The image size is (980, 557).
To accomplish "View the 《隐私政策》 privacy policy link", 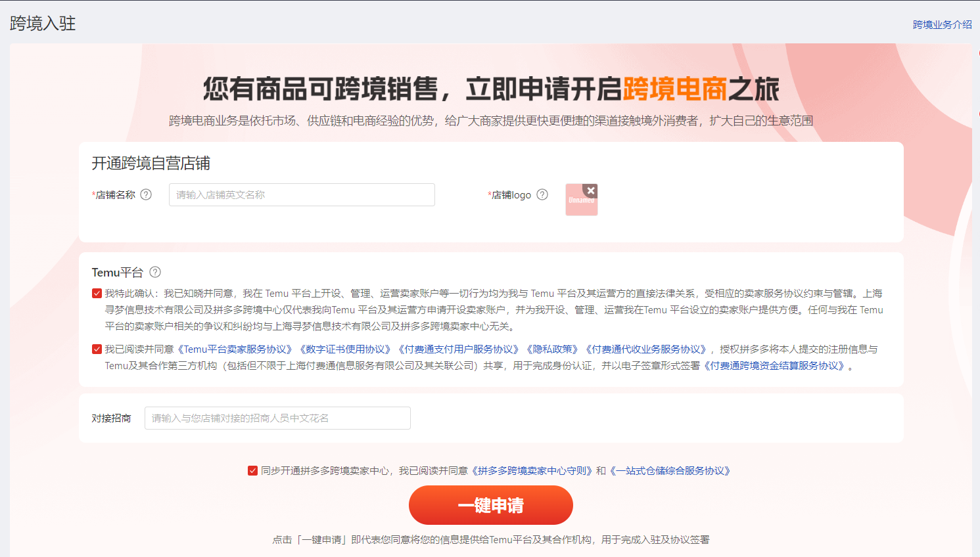I will (552, 349).
